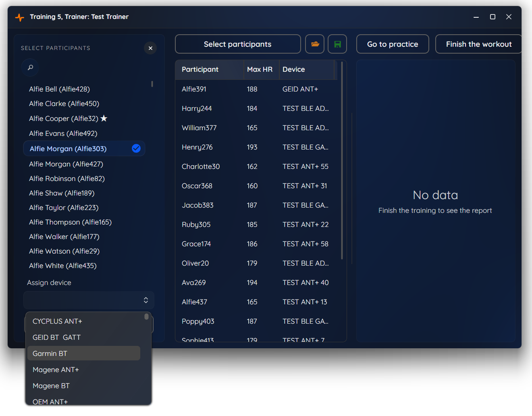The height and width of the screenshot is (416, 532).
Task: Select Alfie Walker (Alfie177)
Action: 85,237
